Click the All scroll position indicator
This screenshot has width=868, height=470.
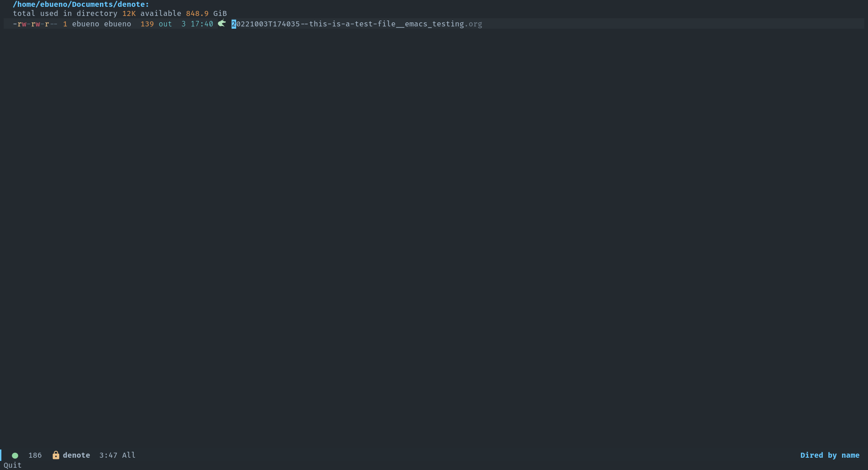129,455
